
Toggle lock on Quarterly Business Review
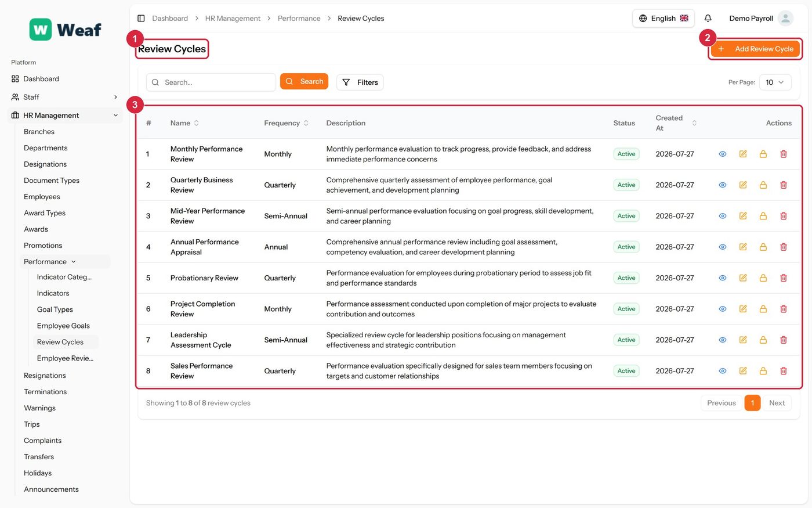click(x=763, y=185)
